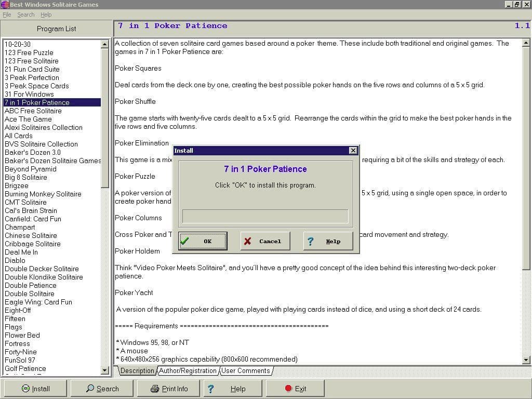Select Golf Patience entry
Viewport: 532px width, 399px height.
click(x=52, y=368)
